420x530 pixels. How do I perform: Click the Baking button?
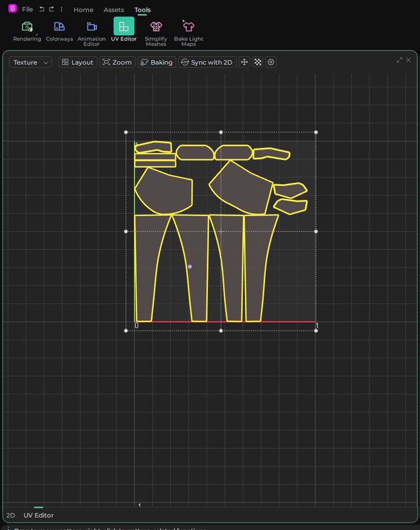tap(156, 62)
